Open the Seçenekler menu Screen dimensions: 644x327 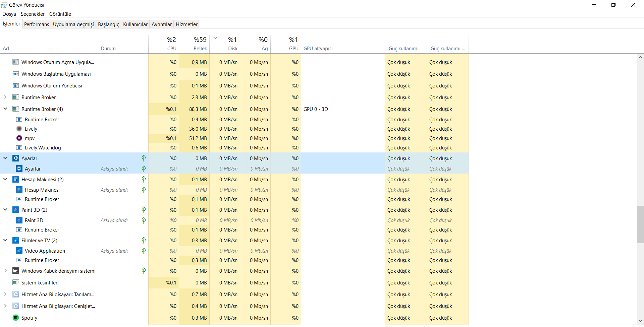[33, 14]
